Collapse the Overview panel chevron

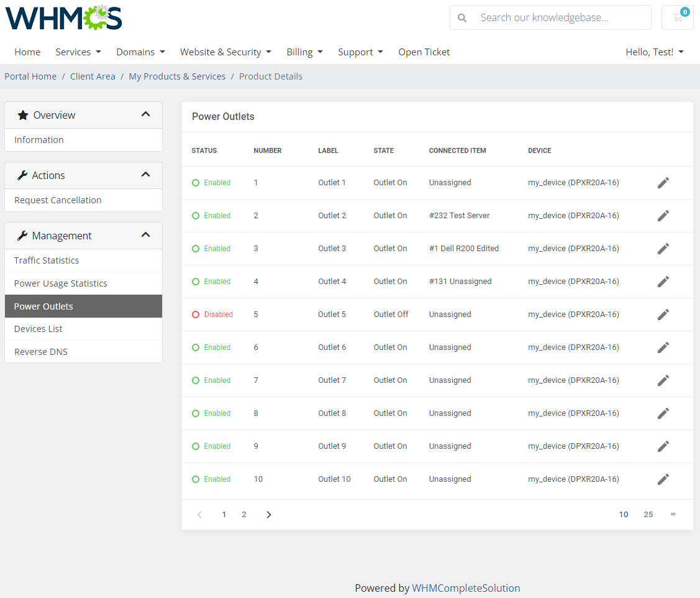coord(145,114)
